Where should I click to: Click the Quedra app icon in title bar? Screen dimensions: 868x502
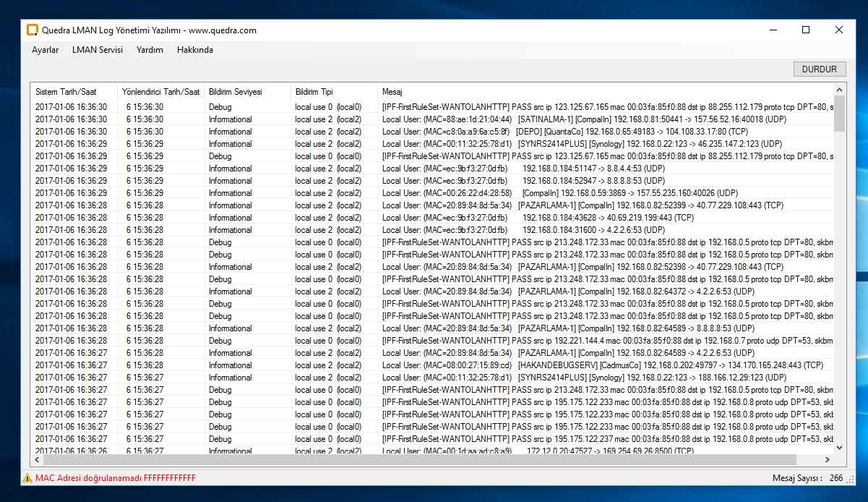pos(32,30)
